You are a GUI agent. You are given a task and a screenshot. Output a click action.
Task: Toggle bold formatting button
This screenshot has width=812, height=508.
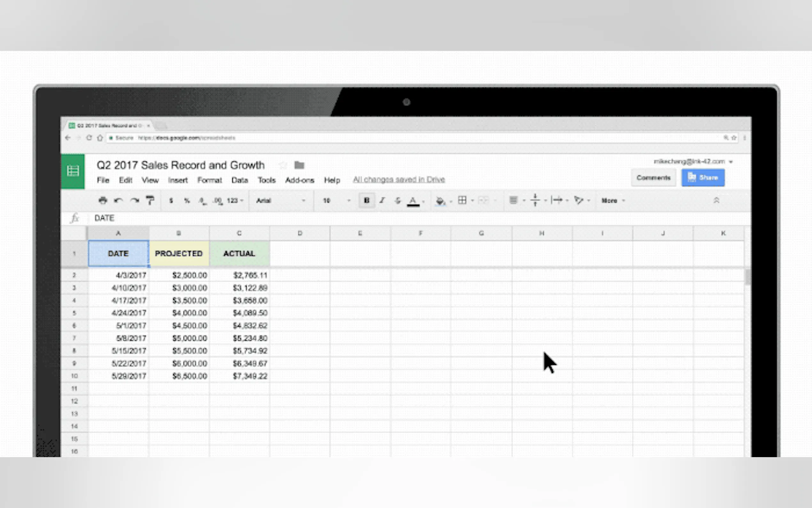(x=367, y=201)
